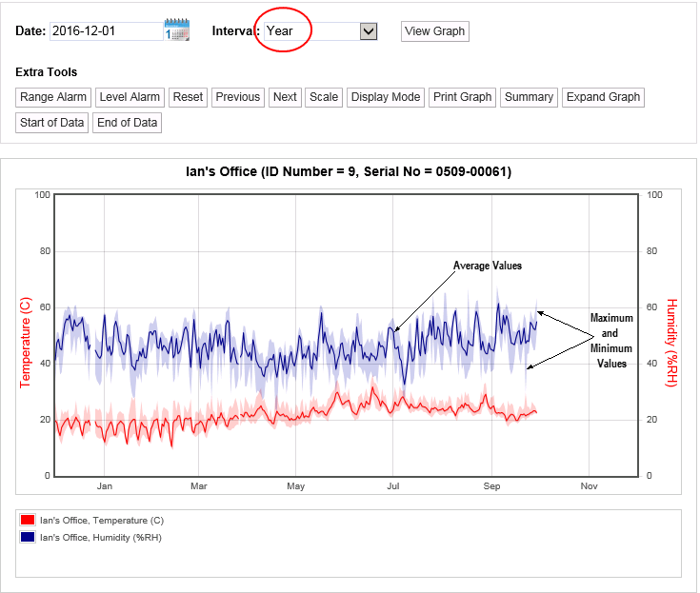Open the Scale settings button
The width and height of the screenshot is (700, 593).
point(324,97)
